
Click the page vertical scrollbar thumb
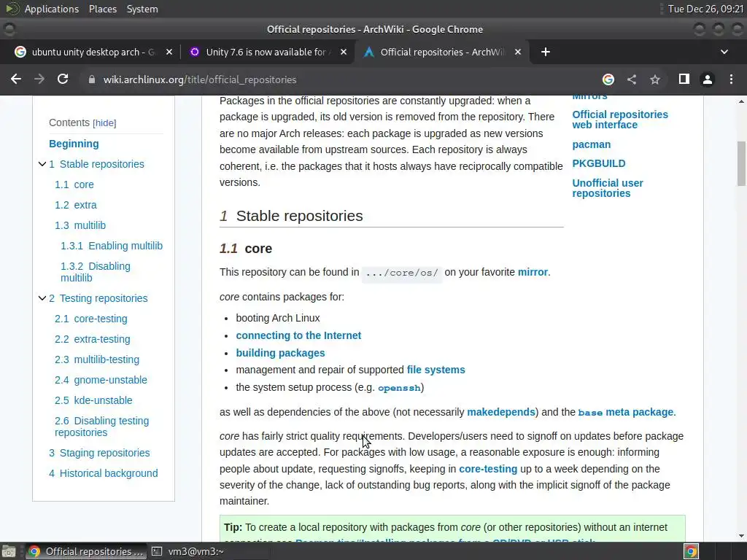point(741,163)
